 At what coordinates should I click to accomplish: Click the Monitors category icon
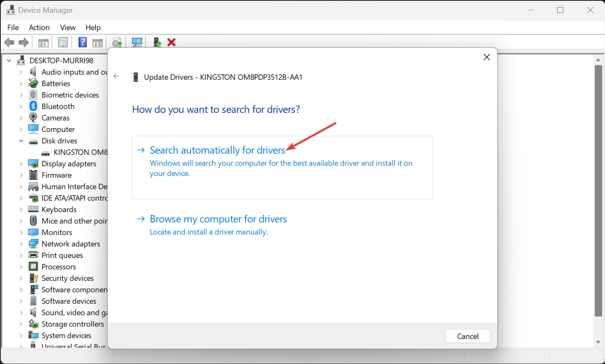(x=33, y=232)
